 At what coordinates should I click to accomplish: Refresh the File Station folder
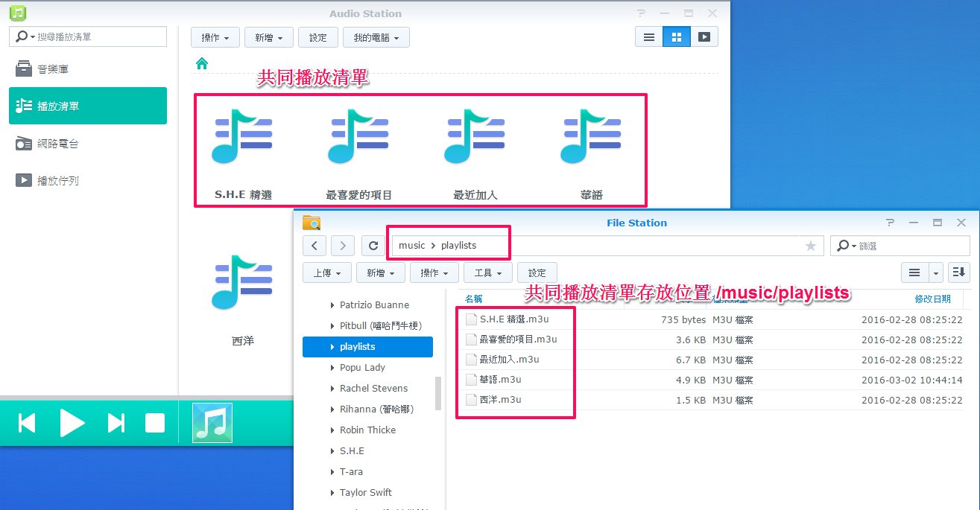pyautogui.click(x=373, y=246)
